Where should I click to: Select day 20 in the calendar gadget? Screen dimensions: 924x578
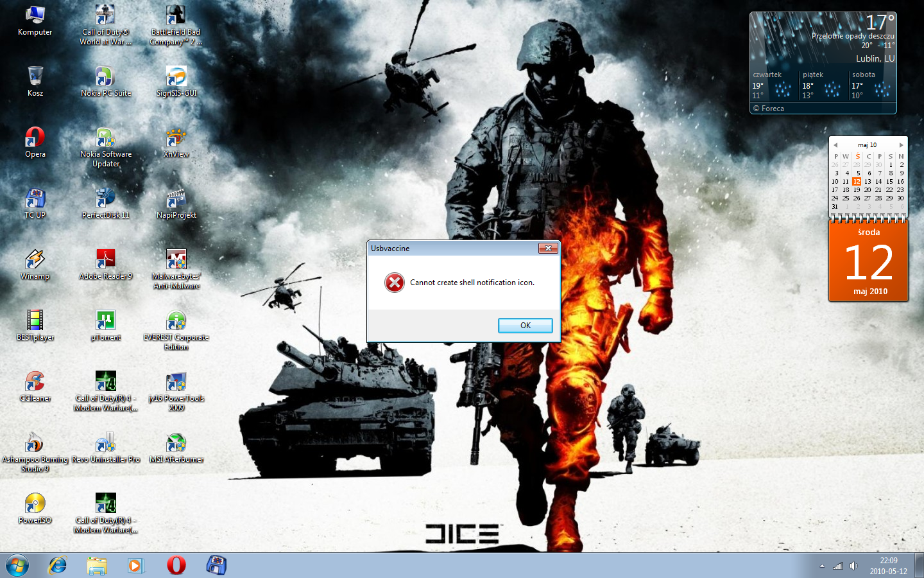click(868, 190)
